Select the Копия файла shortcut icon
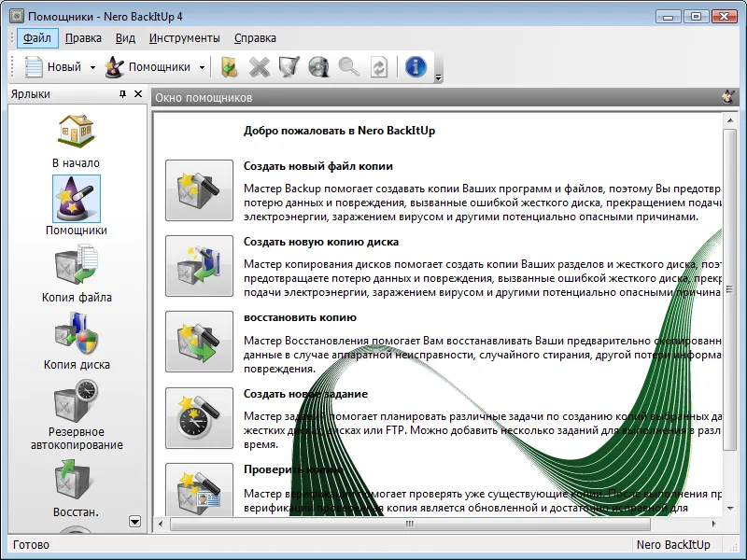This screenshot has width=747, height=560. point(77,265)
